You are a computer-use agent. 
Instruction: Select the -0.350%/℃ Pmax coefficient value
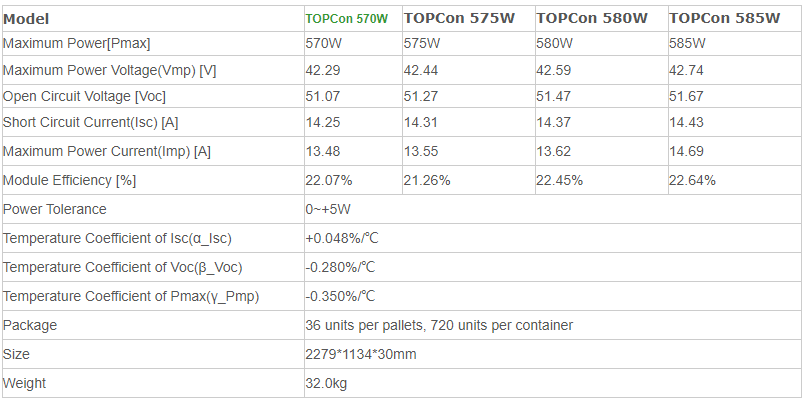[340, 297]
